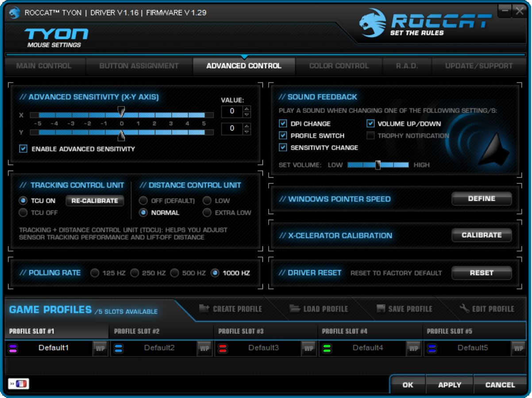This screenshot has height=398, width=532.
Task: Switch to the Button Assignment tab
Action: [139, 66]
